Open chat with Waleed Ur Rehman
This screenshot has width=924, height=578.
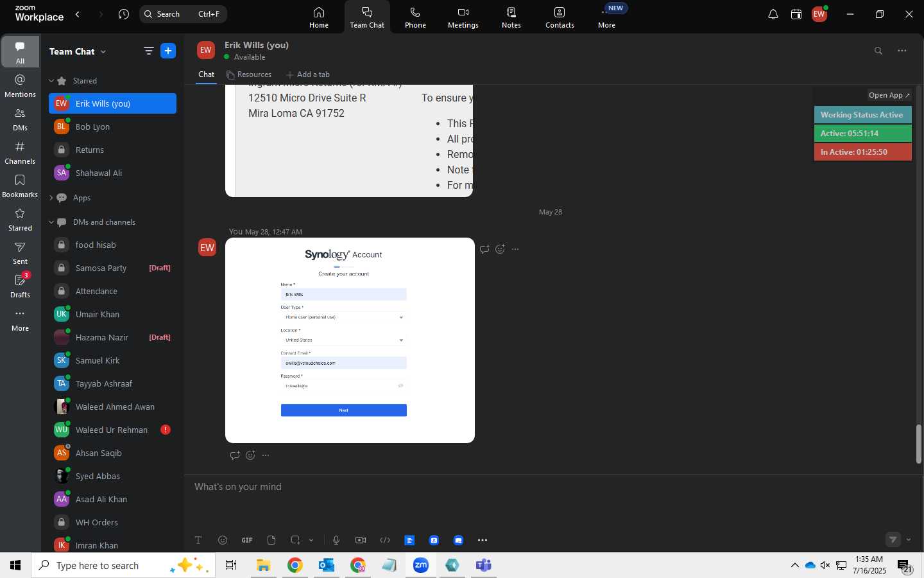(112, 430)
